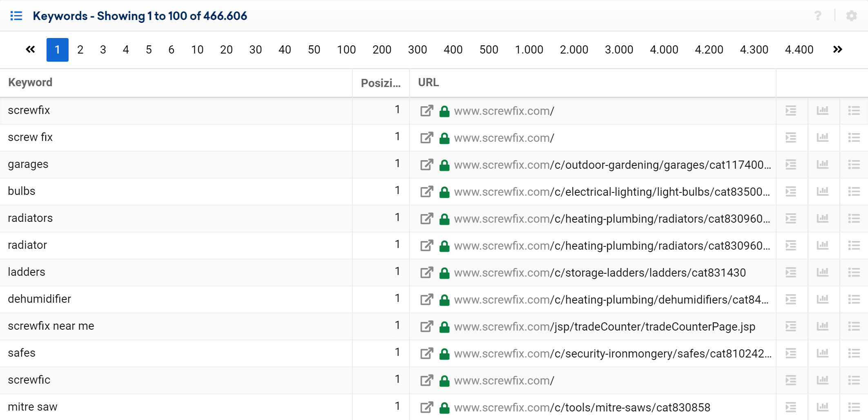
Task: Open the external link icon for the ladders row
Action: 427,273
